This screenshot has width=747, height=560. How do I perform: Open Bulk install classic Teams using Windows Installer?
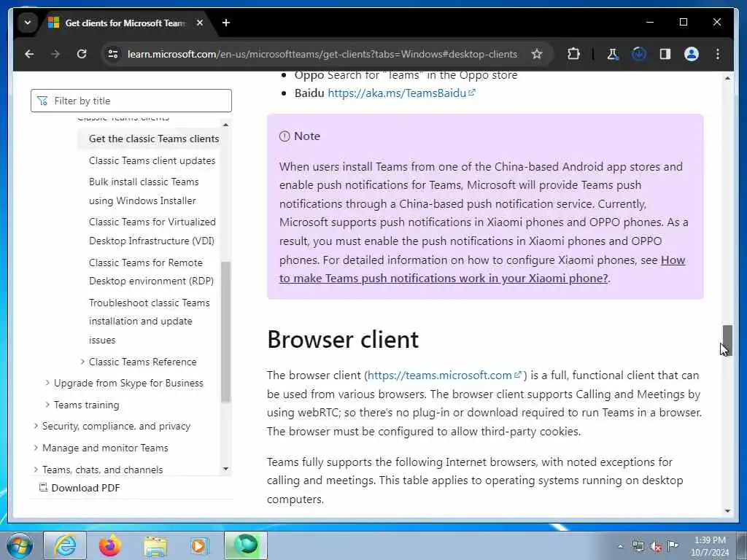(x=144, y=191)
